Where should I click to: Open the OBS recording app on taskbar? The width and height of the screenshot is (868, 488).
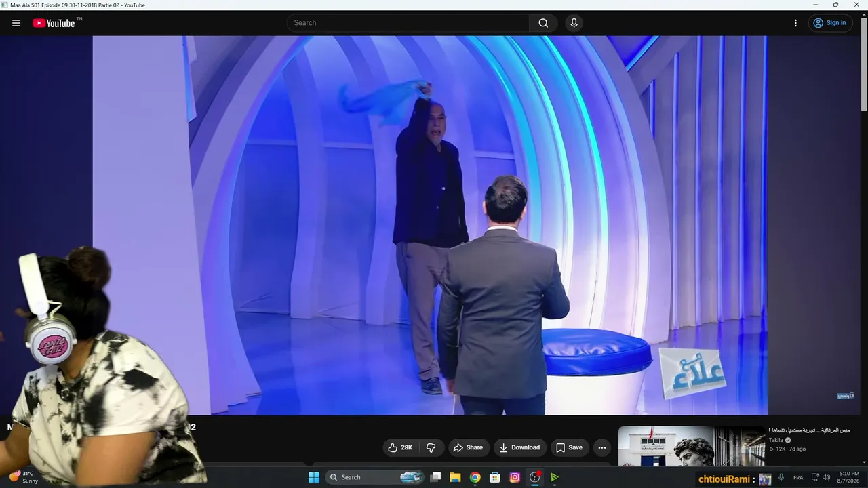[535, 477]
